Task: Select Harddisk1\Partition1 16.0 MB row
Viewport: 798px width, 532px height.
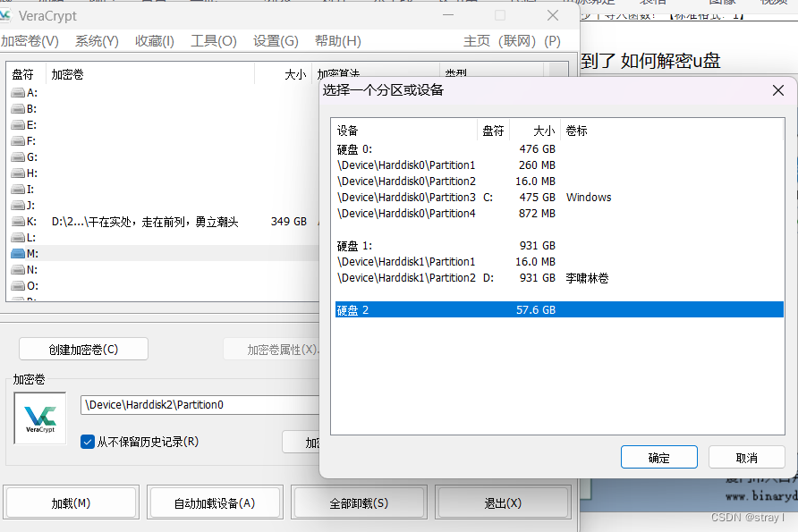Action: [x=559, y=262]
